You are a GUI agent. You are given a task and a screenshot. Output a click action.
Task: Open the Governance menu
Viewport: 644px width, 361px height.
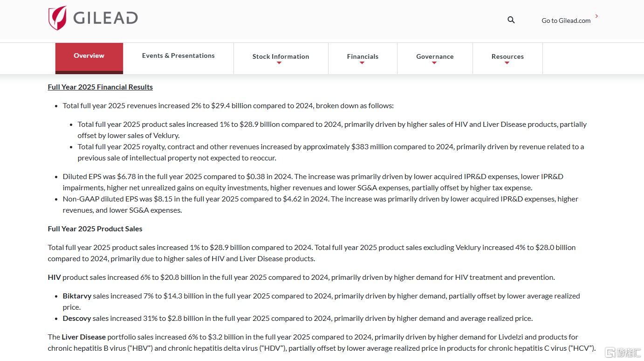(x=435, y=56)
